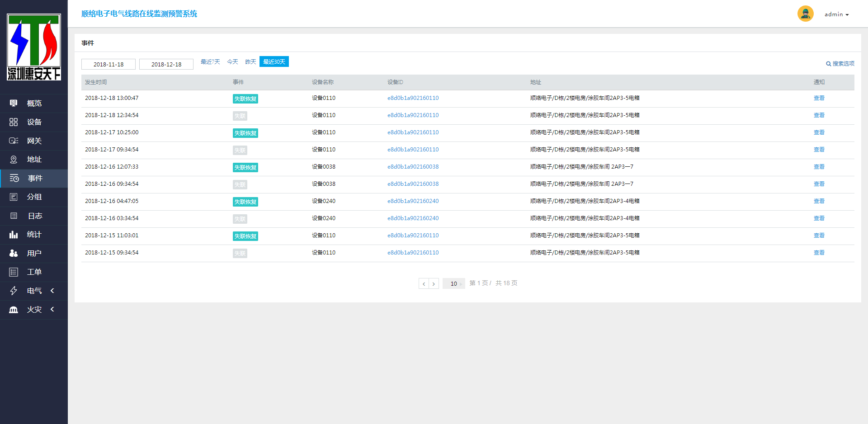Open the 设备 devices grid icon
Image resolution: width=868 pixels, height=424 pixels.
click(14, 122)
